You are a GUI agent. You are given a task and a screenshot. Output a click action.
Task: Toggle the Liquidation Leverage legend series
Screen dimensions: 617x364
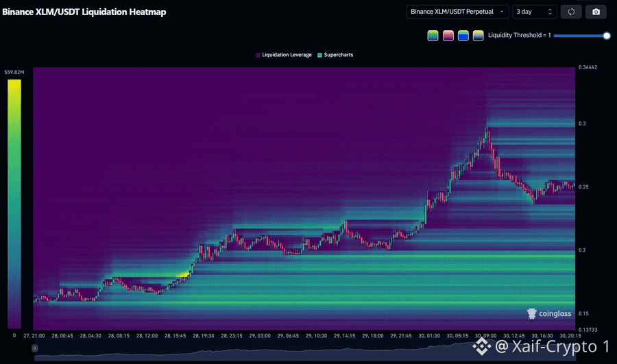(283, 55)
